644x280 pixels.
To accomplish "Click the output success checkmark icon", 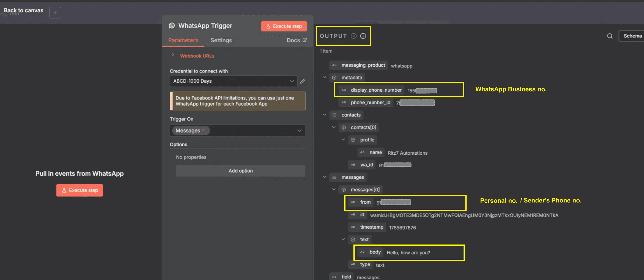I will point(353,36).
